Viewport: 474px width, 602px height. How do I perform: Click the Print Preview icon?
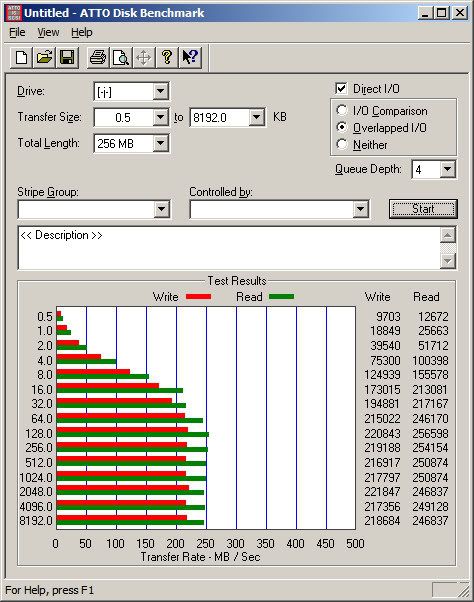[121, 58]
